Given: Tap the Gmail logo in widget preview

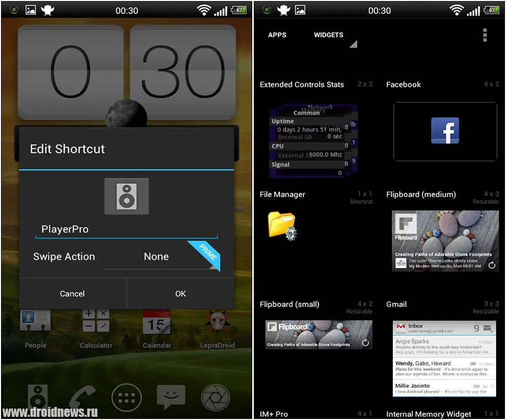Looking at the screenshot, I should coord(401,328).
